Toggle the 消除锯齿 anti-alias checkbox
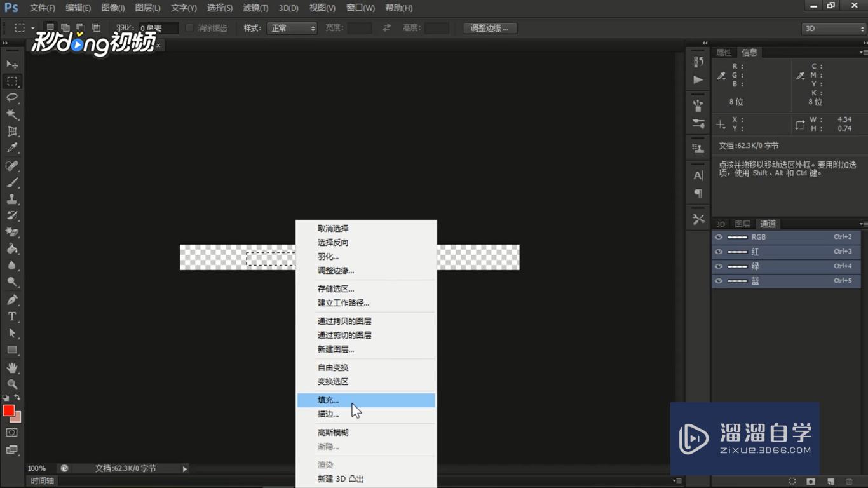The image size is (868, 488). coord(189,28)
